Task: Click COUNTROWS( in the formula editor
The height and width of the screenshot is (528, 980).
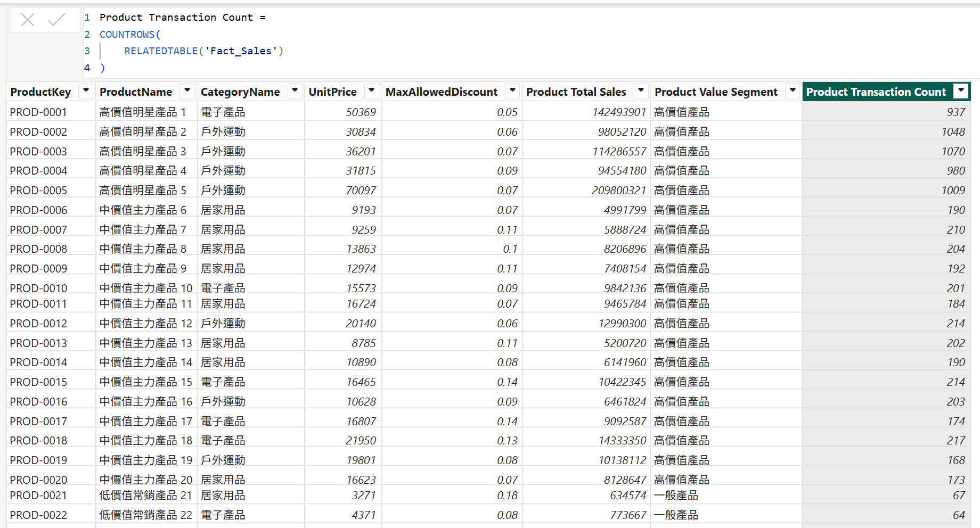Action: point(130,35)
